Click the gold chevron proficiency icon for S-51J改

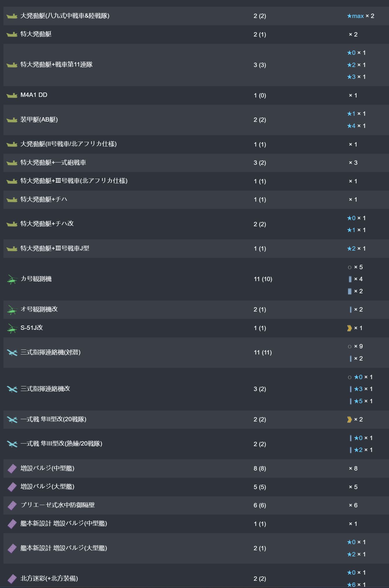(349, 328)
